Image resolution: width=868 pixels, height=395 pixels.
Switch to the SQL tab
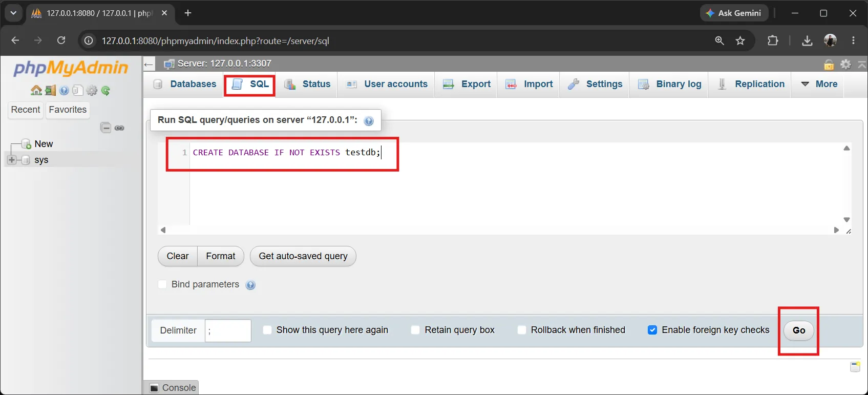coord(250,84)
